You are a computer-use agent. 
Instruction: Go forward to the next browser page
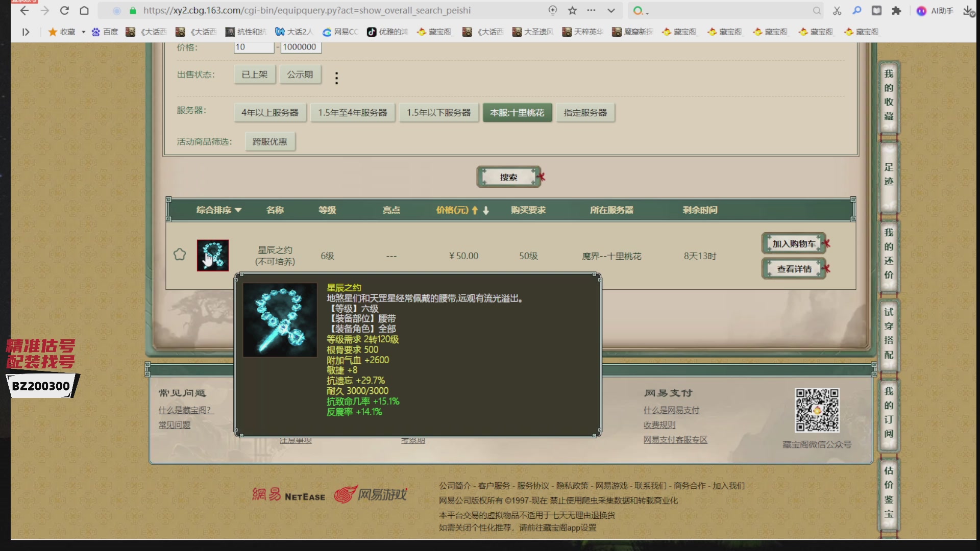coord(45,10)
